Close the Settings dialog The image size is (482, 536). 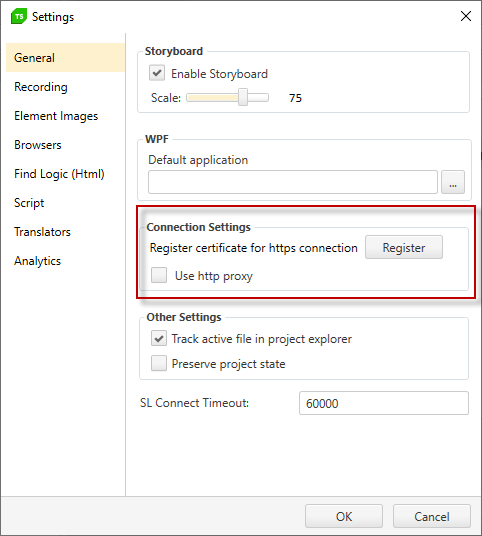pyautogui.click(x=466, y=16)
